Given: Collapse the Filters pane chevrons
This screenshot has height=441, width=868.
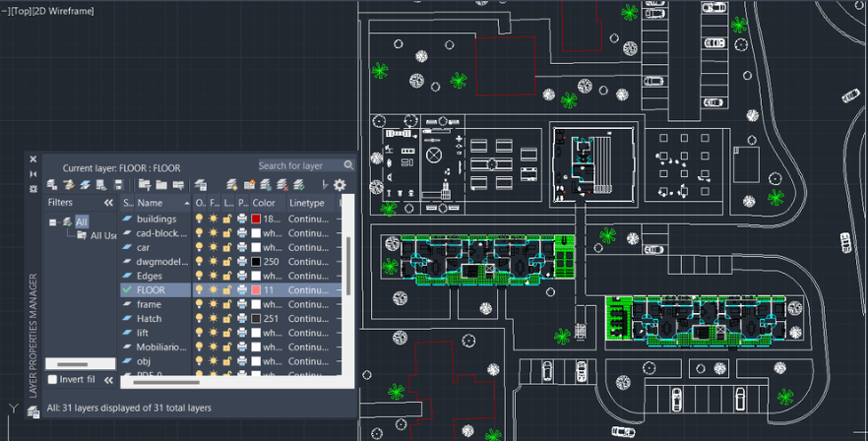Looking at the screenshot, I should pos(108,203).
